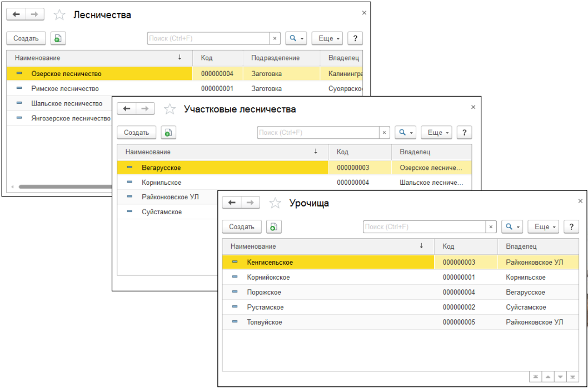Open Еще menu in Участковые лесничества
588x388 pixels.
click(x=436, y=133)
